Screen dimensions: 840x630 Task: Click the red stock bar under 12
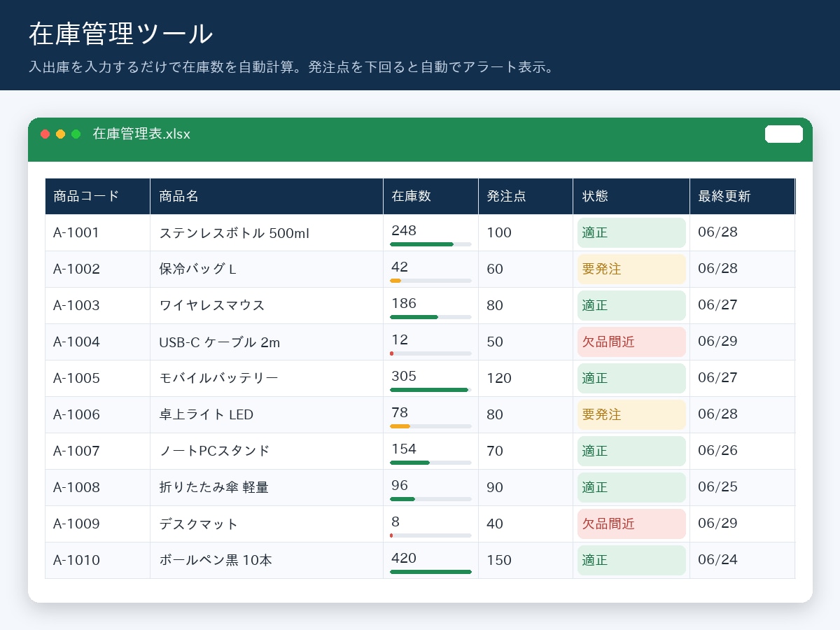[391, 353]
